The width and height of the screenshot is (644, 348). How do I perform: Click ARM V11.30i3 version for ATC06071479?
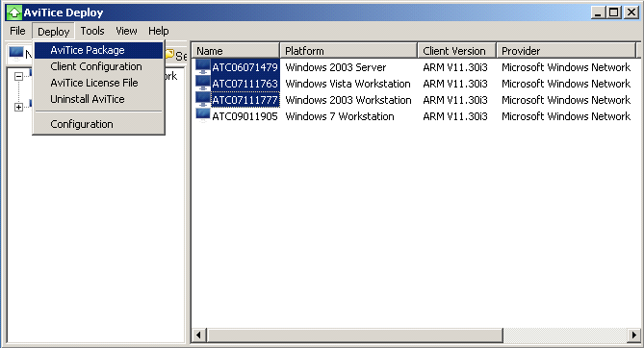coord(455,67)
